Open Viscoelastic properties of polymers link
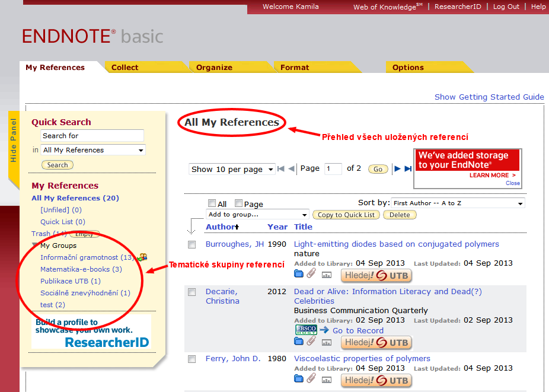 pos(362,359)
